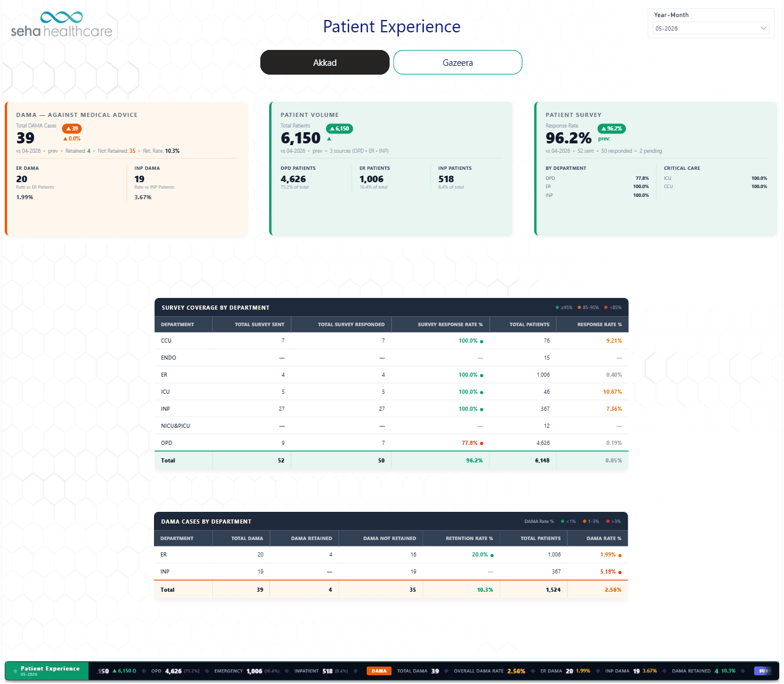Image resolution: width=784 pixels, height=684 pixels.
Task: Click the Emergency 1,006 entry in ticker
Action: click(x=247, y=671)
